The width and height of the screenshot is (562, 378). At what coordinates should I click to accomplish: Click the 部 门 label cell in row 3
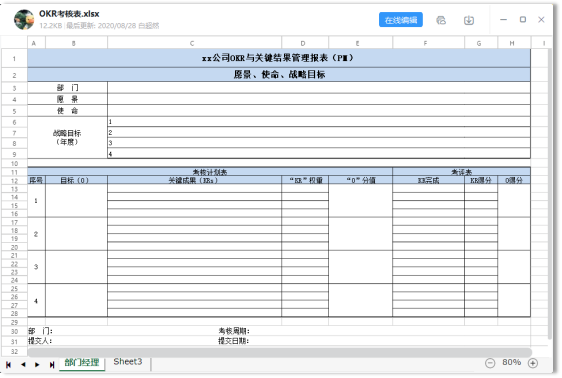click(67, 88)
